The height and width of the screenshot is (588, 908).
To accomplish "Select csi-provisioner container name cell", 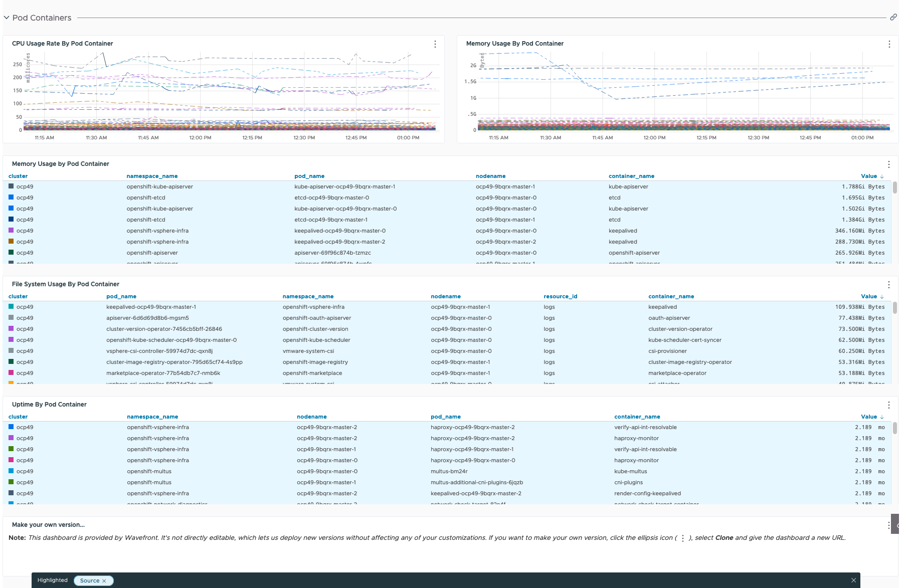I will click(x=667, y=351).
